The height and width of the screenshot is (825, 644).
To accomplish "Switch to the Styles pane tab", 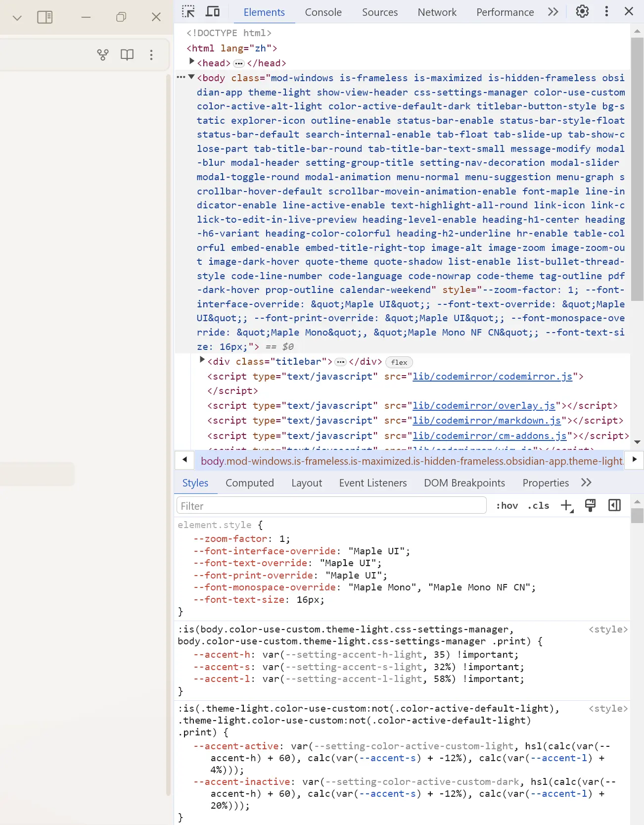I will point(195,483).
